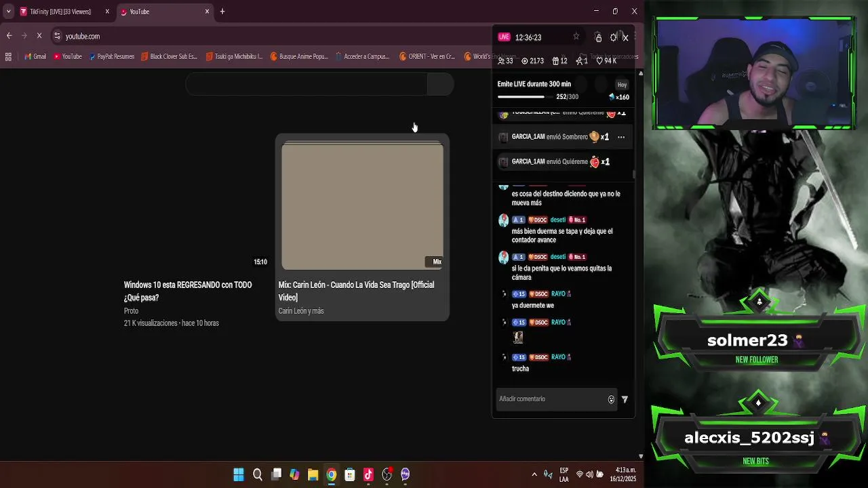
Task: Open emoji picker in comment box
Action: 611,399
